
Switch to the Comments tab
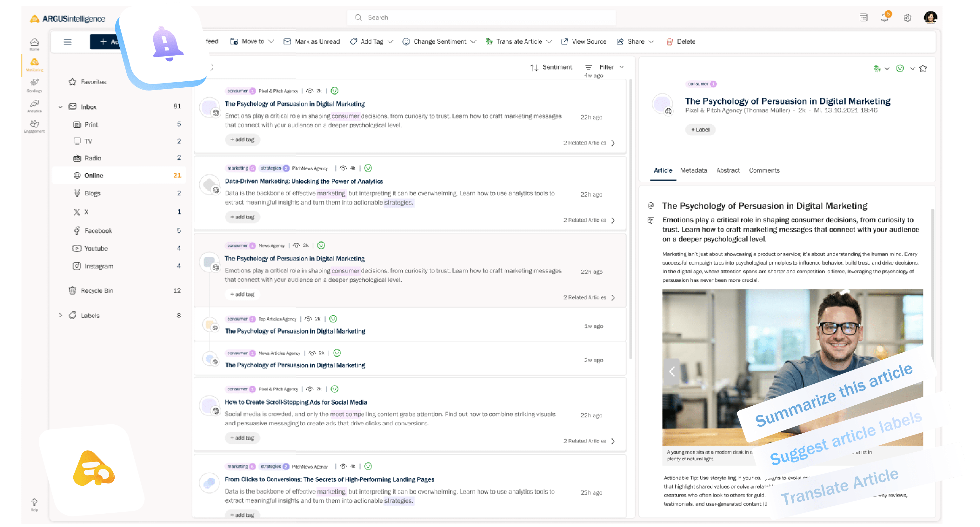pos(764,170)
